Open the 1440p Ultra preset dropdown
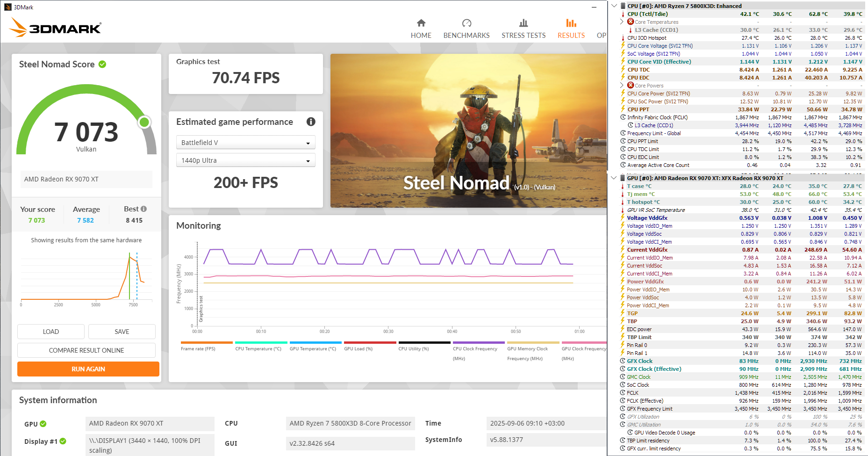 tap(246, 160)
